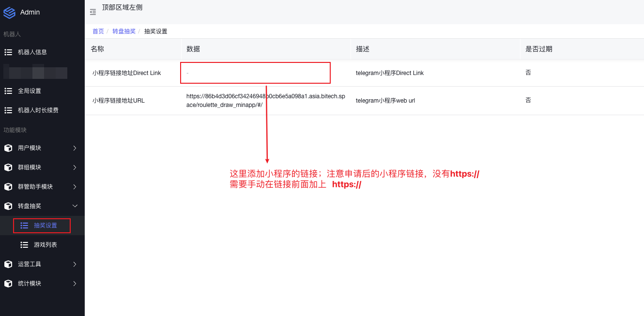644x316 pixels.
Task: Expand the 用户模块 chevron arrow
Action: click(x=75, y=148)
